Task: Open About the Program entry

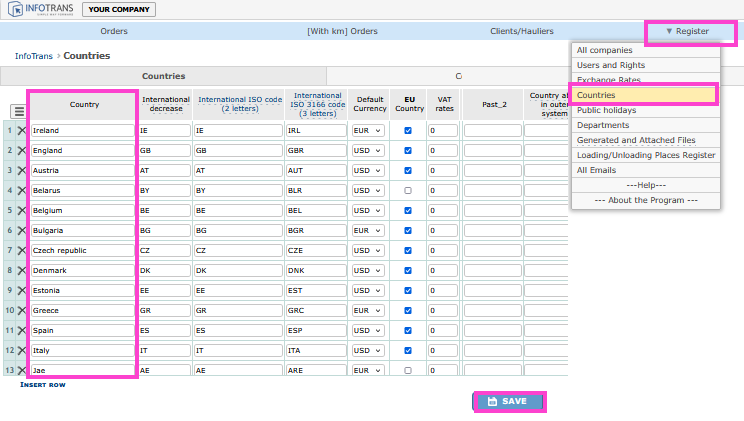Action: (x=646, y=200)
